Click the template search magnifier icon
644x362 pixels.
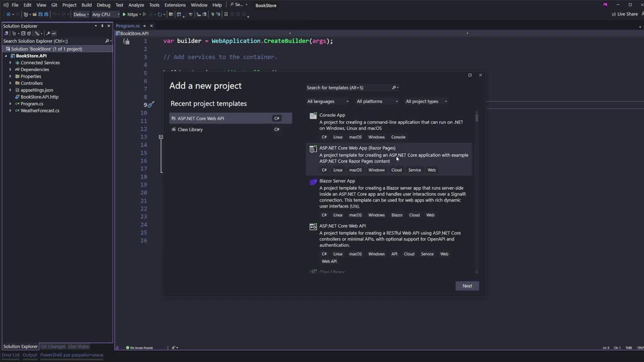coord(394,87)
